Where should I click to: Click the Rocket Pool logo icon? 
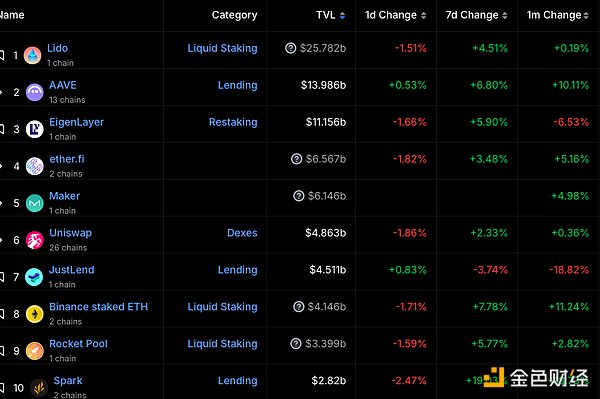tap(34, 351)
